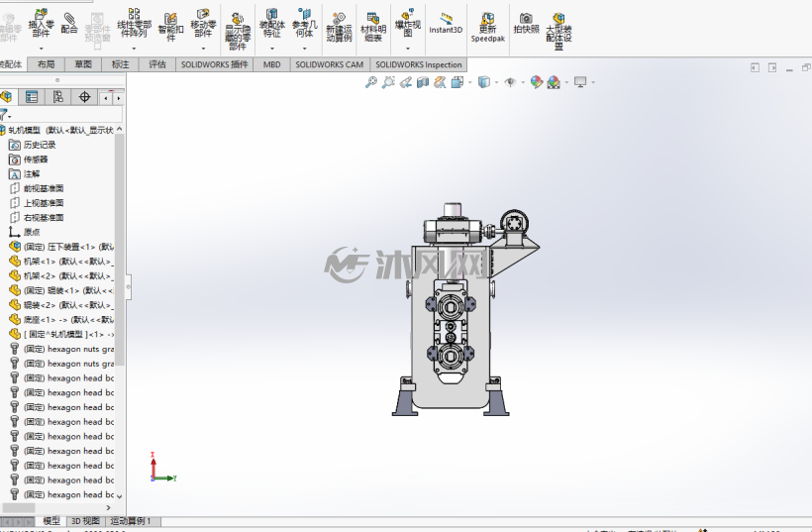Click Zoom to Area icon in view toolbar
Screen dimensions: 812x532
click(388, 82)
